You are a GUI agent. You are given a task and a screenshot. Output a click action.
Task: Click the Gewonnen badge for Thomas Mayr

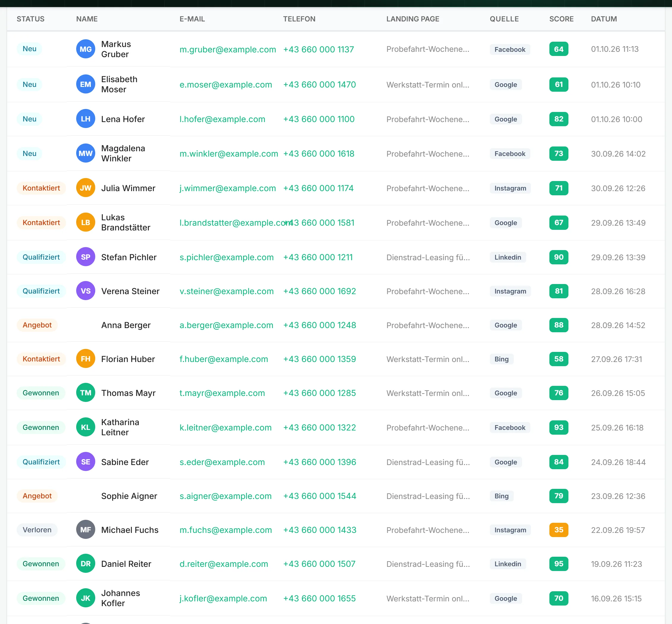click(x=41, y=392)
